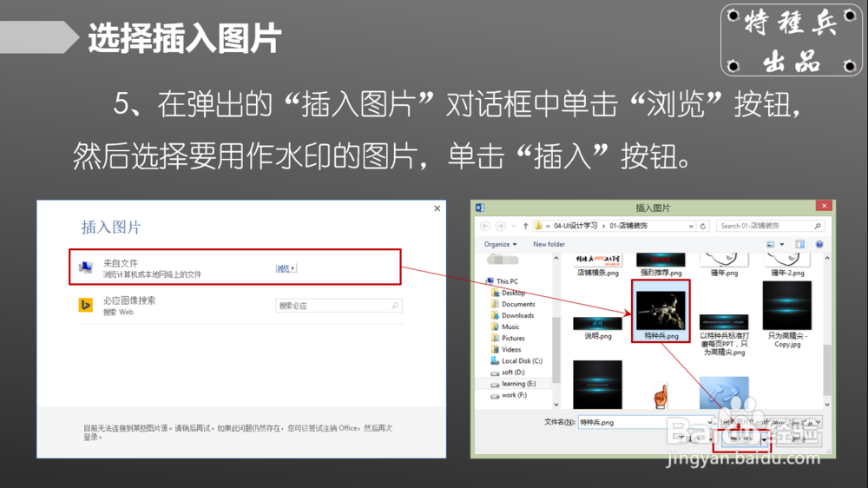Select the 骚年-2.png file

(787, 266)
